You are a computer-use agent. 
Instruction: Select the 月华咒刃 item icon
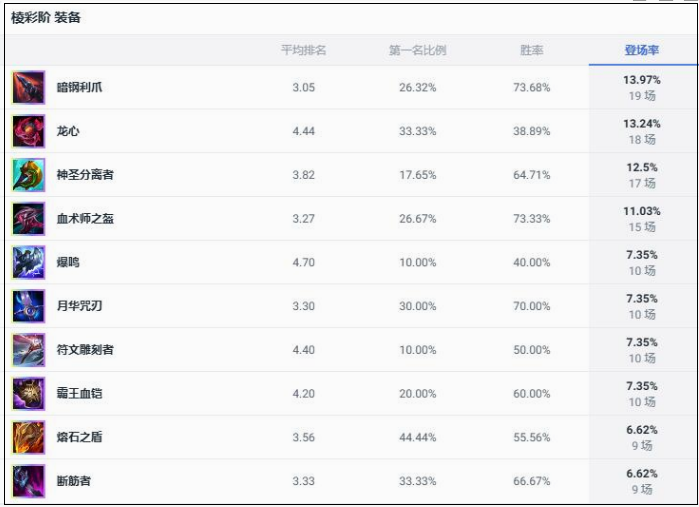tap(29, 306)
